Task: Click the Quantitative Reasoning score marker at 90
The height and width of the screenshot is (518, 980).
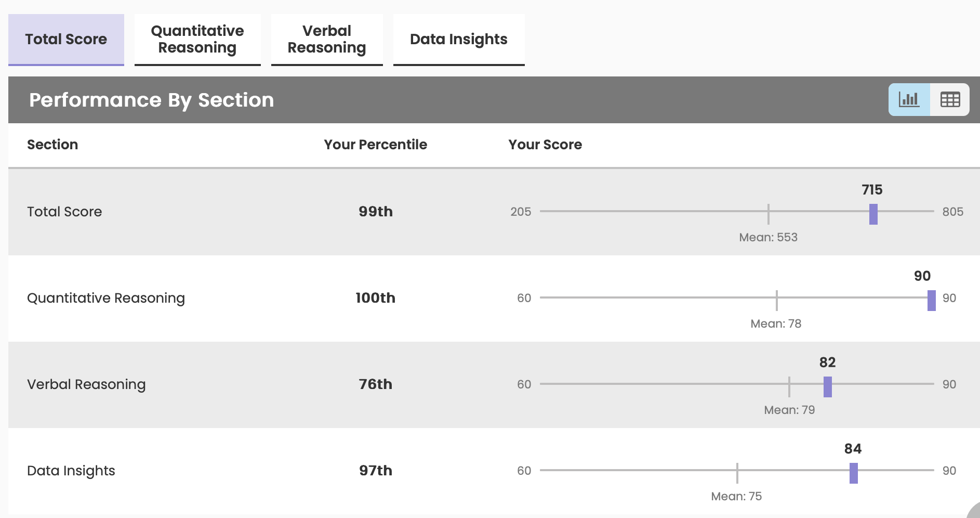Action: pyautogui.click(x=931, y=298)
